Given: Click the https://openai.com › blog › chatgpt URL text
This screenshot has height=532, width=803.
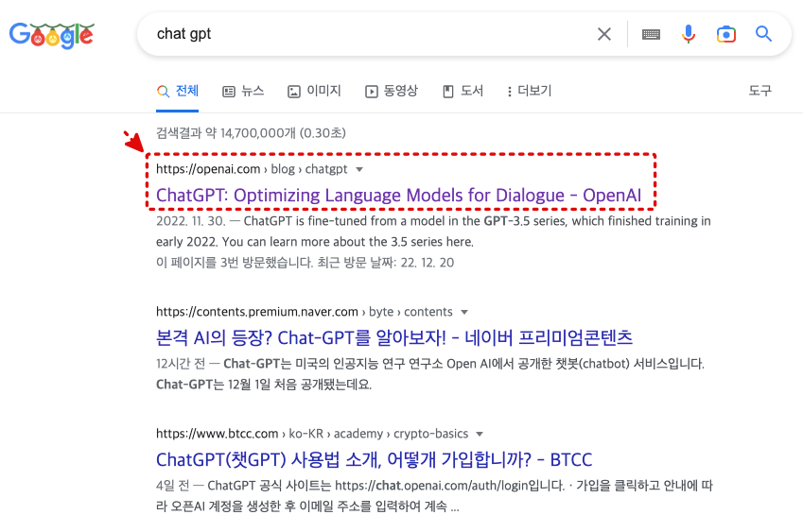Looking at the screenshot, I should point(252,169).
